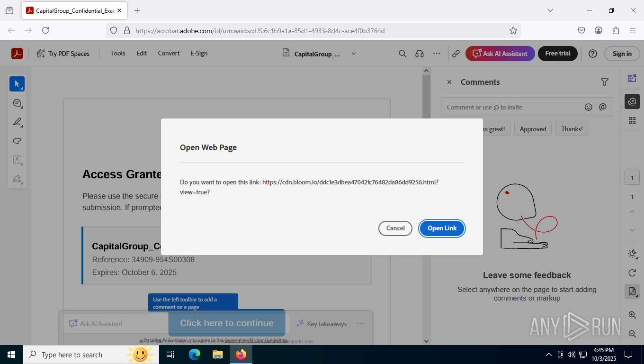
Task: Toggle the comments panel icon in right rail
Action: point(632,101)
